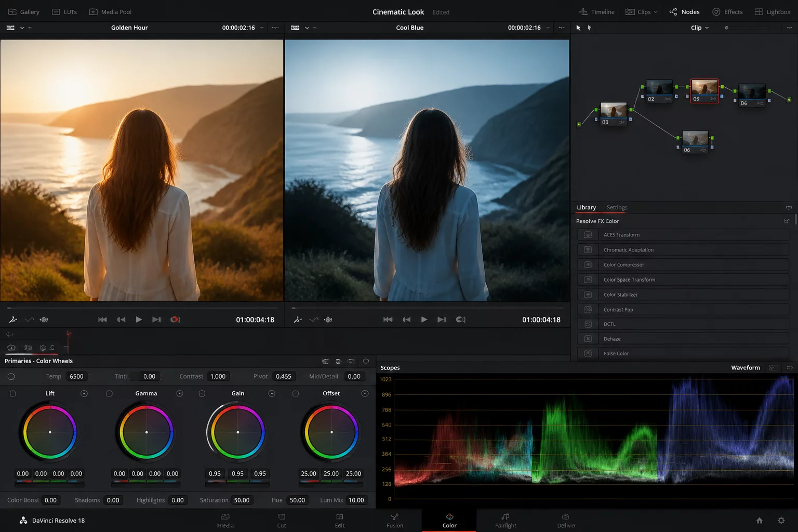Toggle the loop icon in Golden Hour viewer
Screen dimensions: 798x532
[175, 320]
